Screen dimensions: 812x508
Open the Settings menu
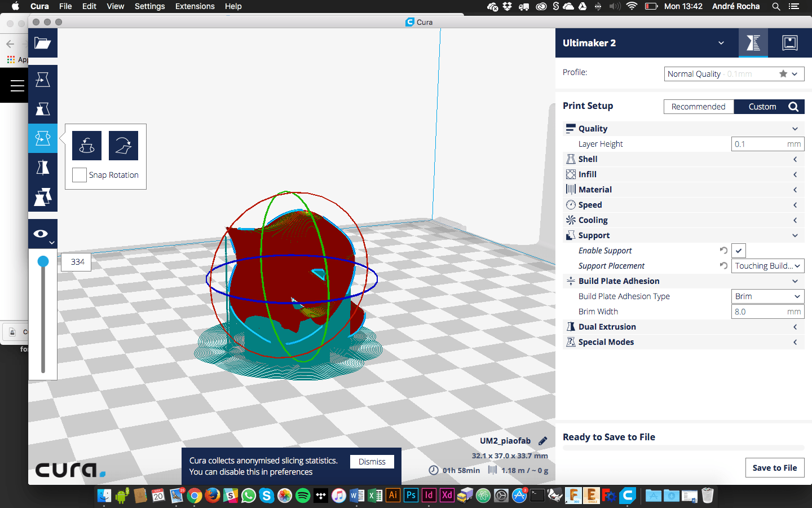click(x=149, y=6)
